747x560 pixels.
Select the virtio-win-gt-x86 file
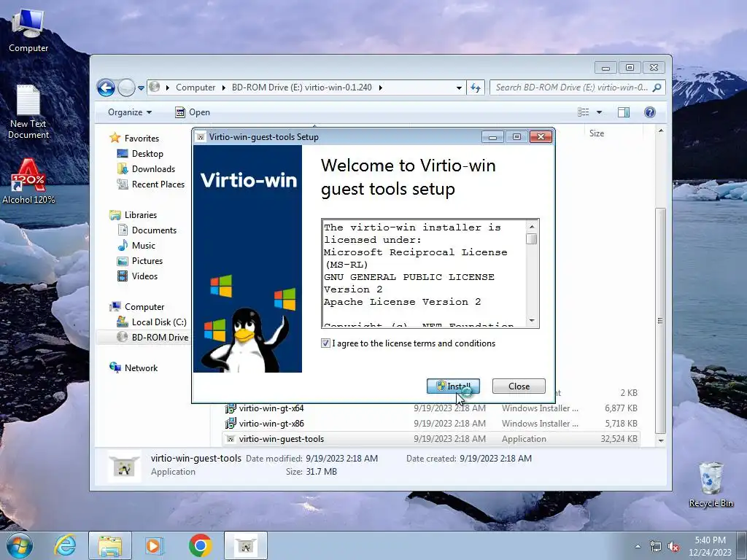(x=271, y=424)
